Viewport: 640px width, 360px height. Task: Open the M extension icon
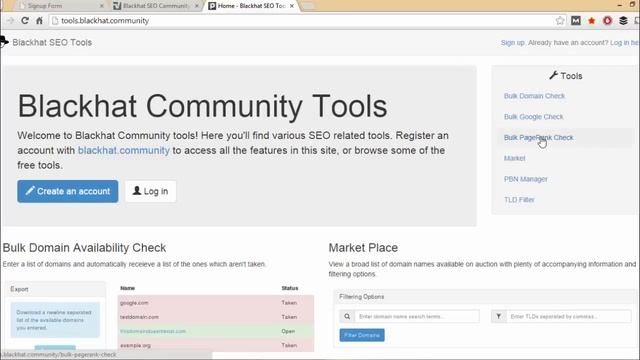pyautogui.click(x=576, y=20)
